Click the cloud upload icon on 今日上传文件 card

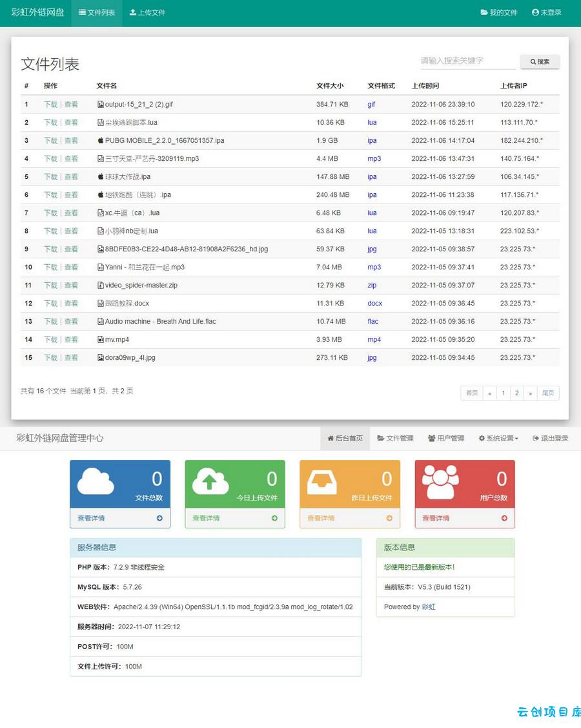(210, 481)
